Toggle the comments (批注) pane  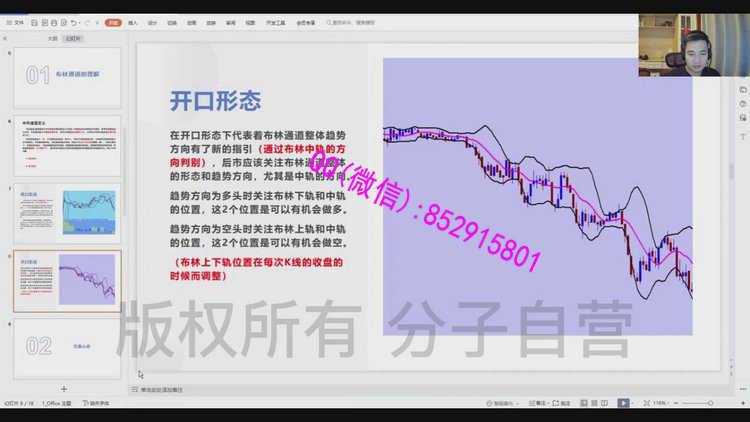point(562,403)
